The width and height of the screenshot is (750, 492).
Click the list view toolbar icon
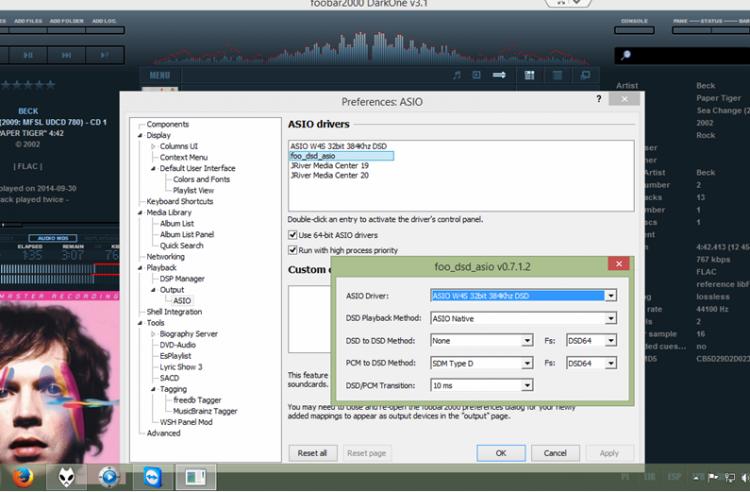(x=557, y=75)
